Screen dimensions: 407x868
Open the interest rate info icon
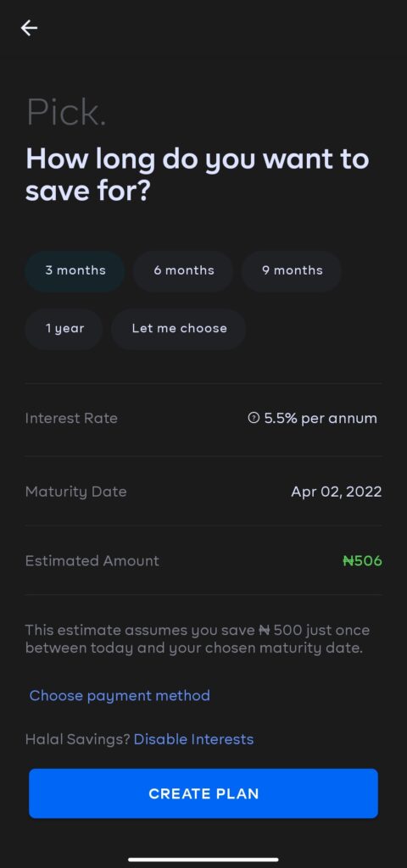click(254, 419)
